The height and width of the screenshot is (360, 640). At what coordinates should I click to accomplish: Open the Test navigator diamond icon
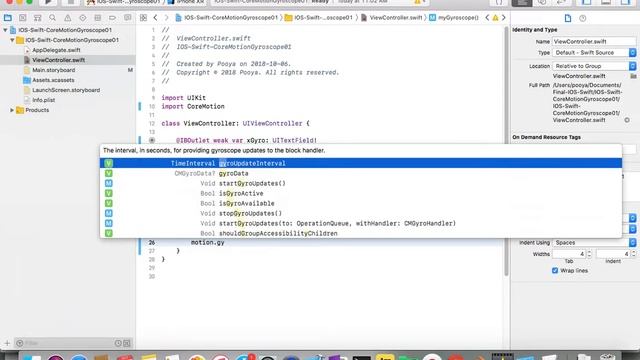pos(82,18)
